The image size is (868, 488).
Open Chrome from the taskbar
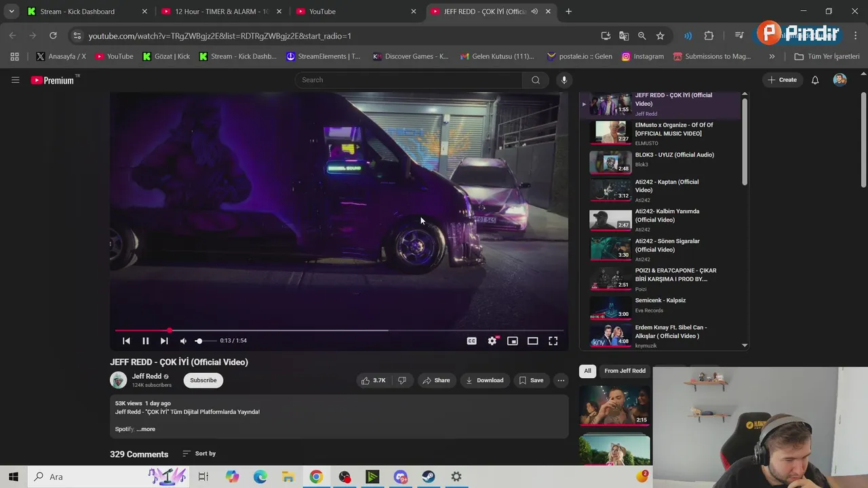click(317, 476)
